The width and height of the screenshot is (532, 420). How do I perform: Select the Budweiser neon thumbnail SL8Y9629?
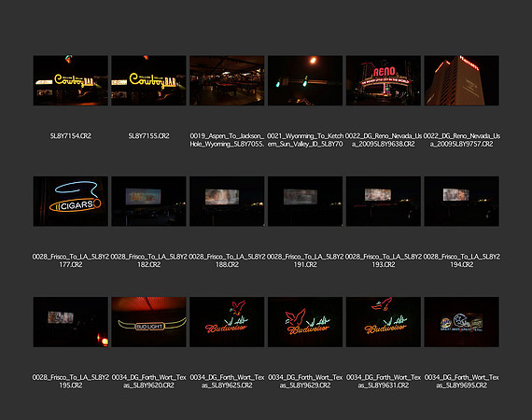point(305,322)
